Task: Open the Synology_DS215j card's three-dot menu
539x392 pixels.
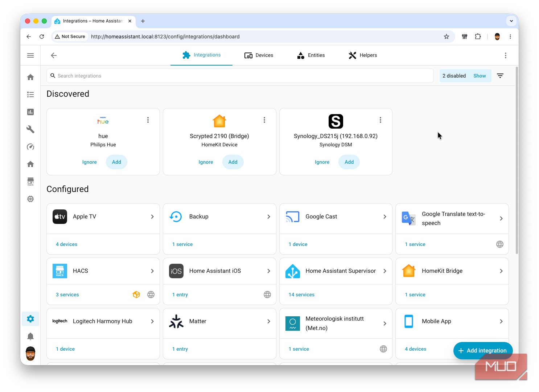Action: [x=380, y=120]
